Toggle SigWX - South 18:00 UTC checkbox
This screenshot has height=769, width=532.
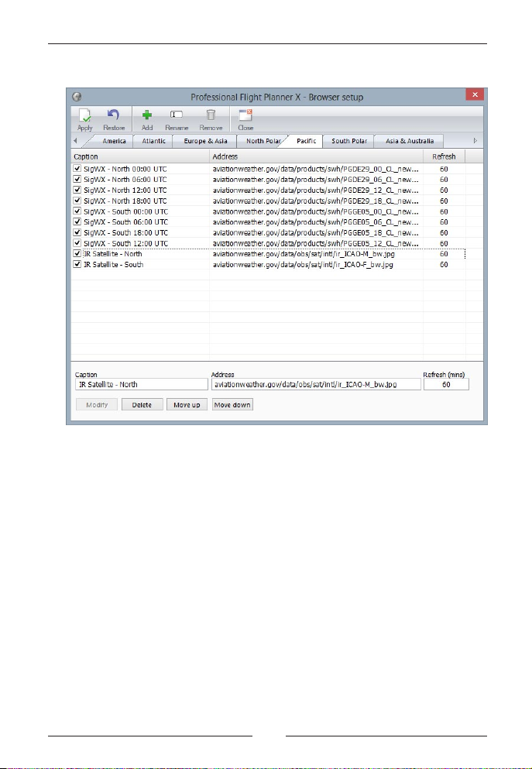pos(77,232)
